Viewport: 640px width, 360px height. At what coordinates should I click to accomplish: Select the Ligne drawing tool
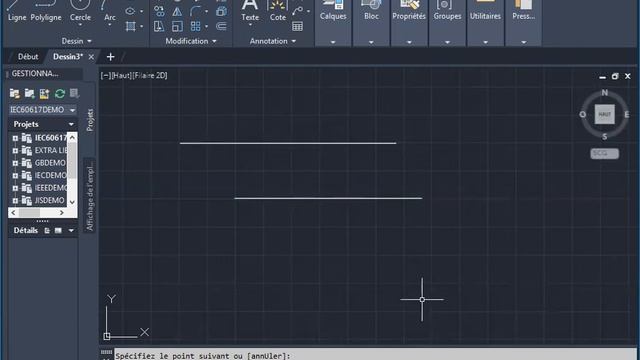coord(16,12)
